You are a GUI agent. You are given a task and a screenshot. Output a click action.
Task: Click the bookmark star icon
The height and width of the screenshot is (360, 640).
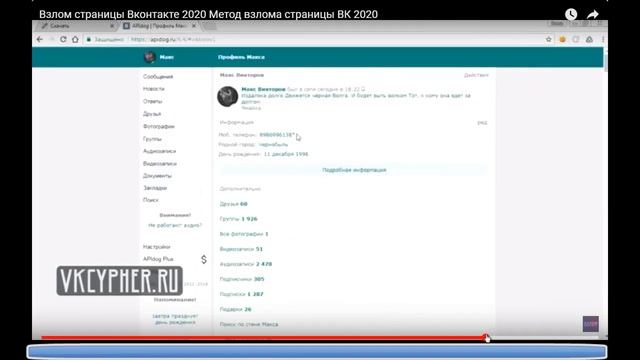549,40
